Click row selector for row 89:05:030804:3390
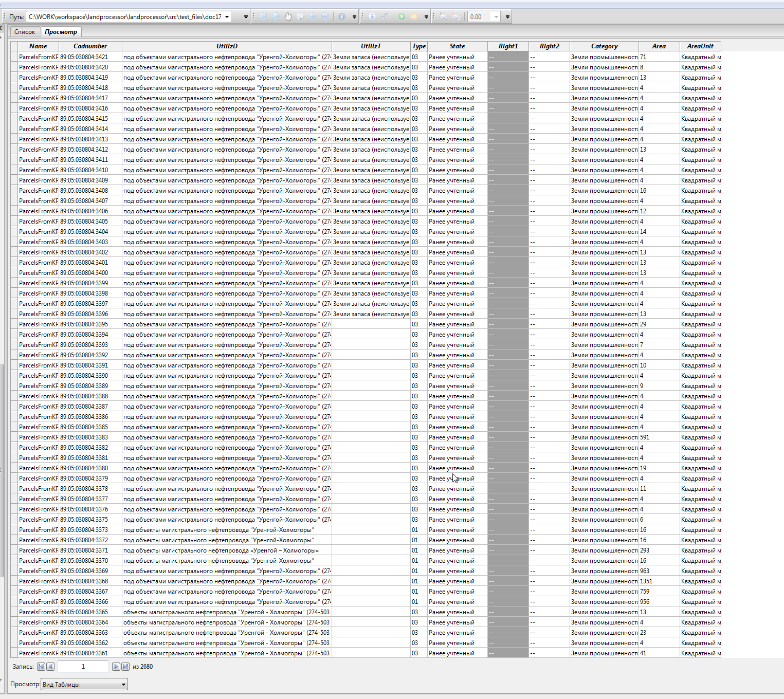Image resolution: width=784 pixels, height=699 pixels. [x=14, y=376]
